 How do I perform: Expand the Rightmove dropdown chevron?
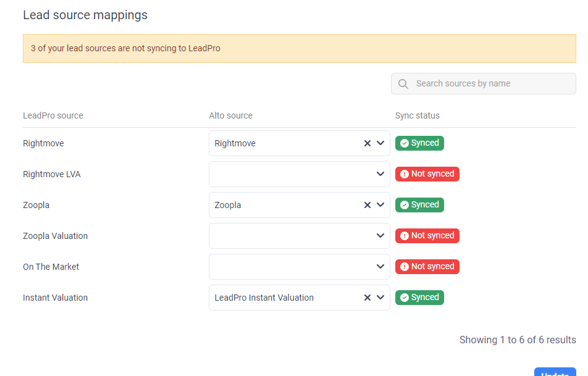point(380,143)
